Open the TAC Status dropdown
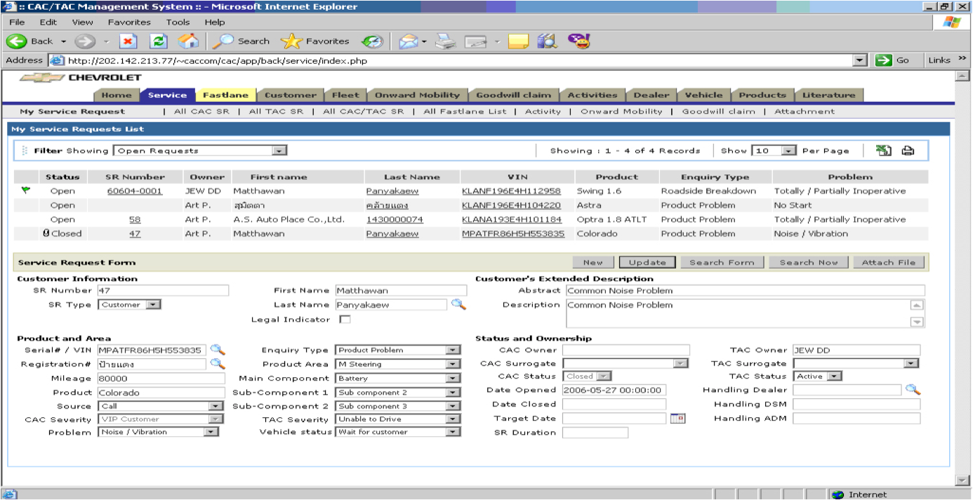The height and width of the screenshot is (500, 980). [817, 376]
